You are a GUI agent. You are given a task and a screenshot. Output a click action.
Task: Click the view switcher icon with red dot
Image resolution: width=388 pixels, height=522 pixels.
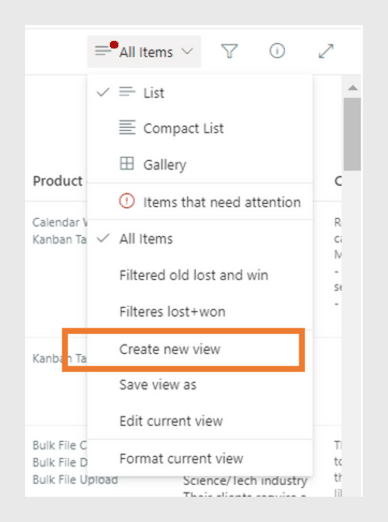(106, 49)
